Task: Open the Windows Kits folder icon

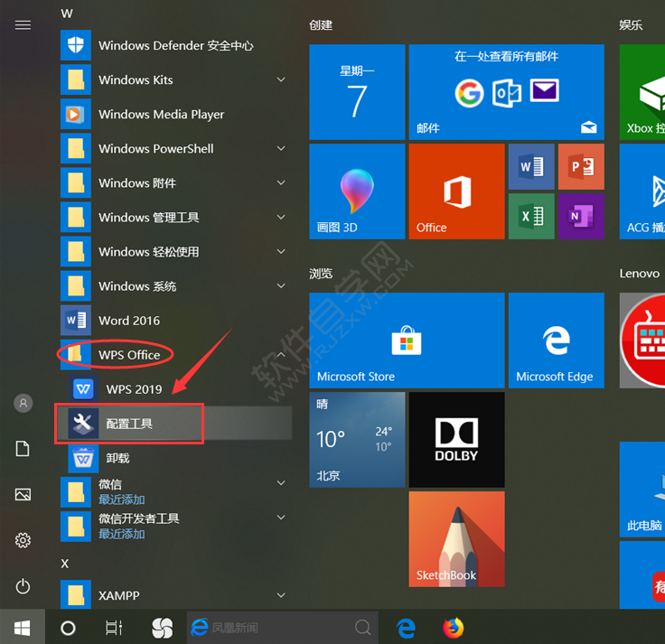Action: tap(76, 79)
